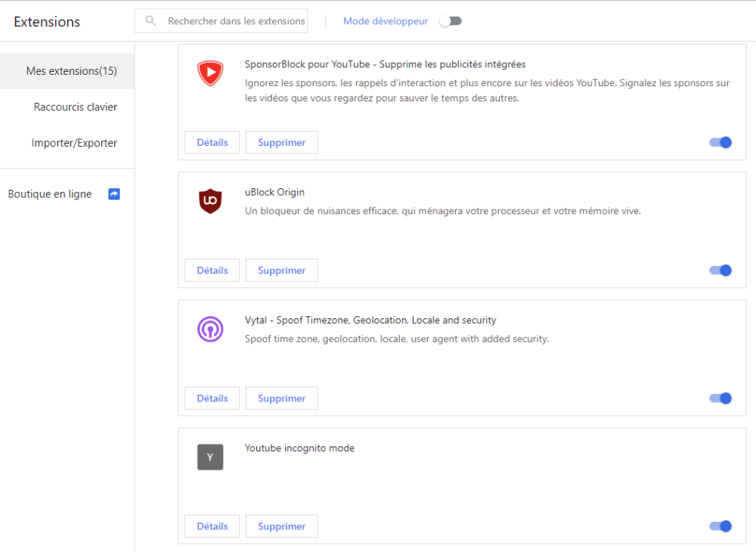This screenshot has width=756, height=552.
Task: Switch off Youtube incognito mode toggle
Action: tap(720, 526)
